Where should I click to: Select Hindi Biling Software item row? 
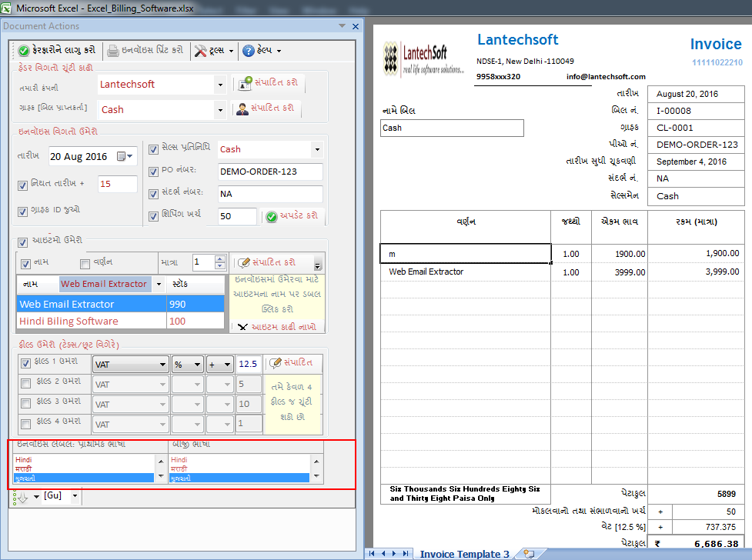click(120, 322)
